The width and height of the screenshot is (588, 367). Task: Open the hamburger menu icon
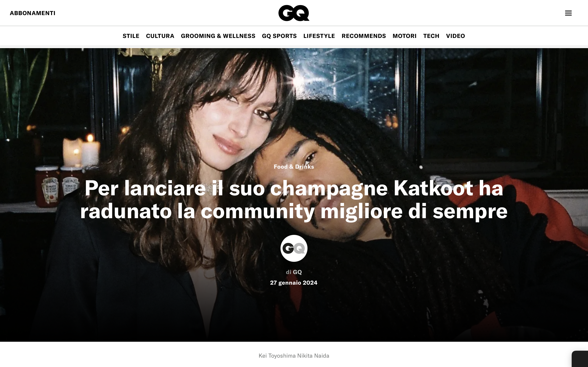tap(568, 13)
